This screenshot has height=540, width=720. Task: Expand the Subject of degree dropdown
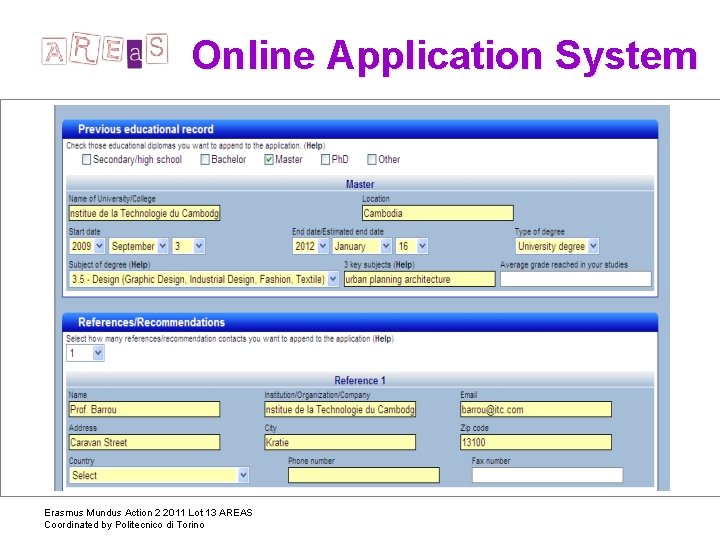coord(204,279)
